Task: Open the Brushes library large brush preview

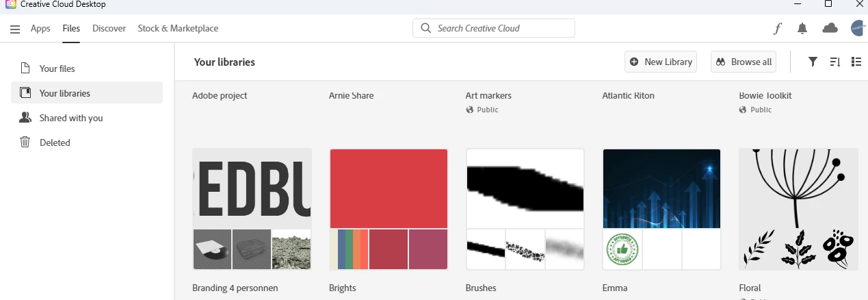Action: click(x=525, y=188)
